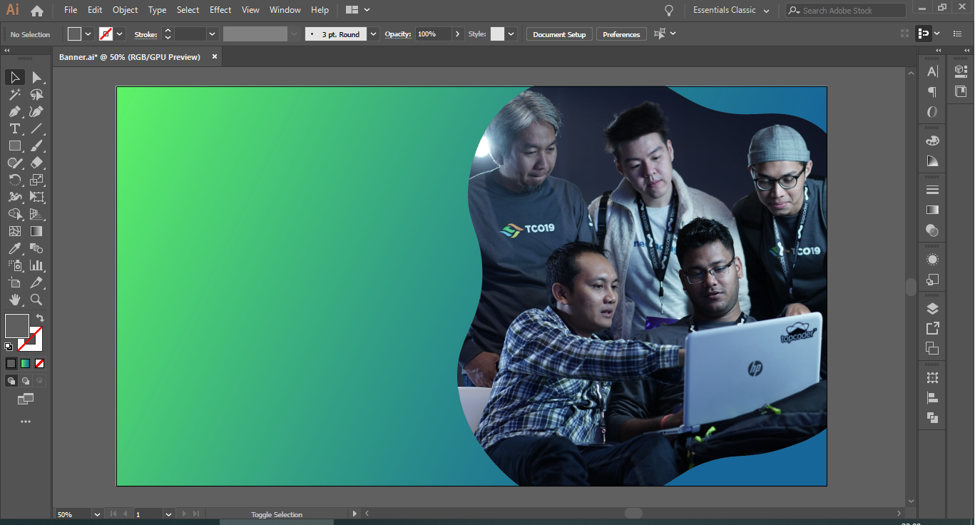The image size is (980, 525).
Task: Open the Object menu
Action: tap(125, 10)
